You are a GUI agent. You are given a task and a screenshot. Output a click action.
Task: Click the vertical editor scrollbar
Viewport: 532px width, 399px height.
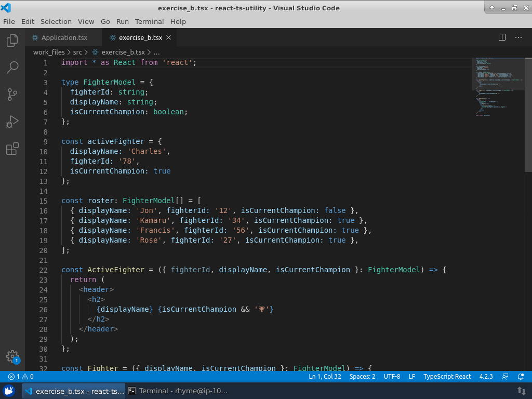pos(528,115)
